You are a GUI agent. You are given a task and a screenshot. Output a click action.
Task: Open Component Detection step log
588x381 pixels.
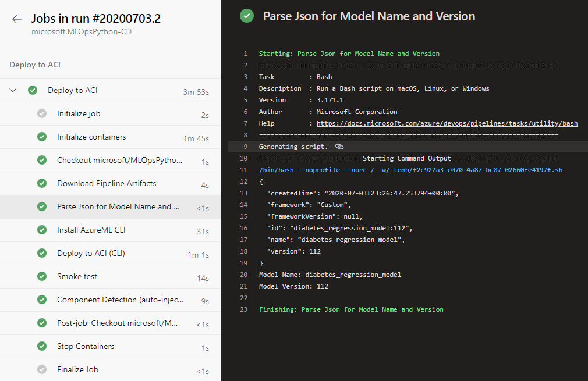[120, 300]
